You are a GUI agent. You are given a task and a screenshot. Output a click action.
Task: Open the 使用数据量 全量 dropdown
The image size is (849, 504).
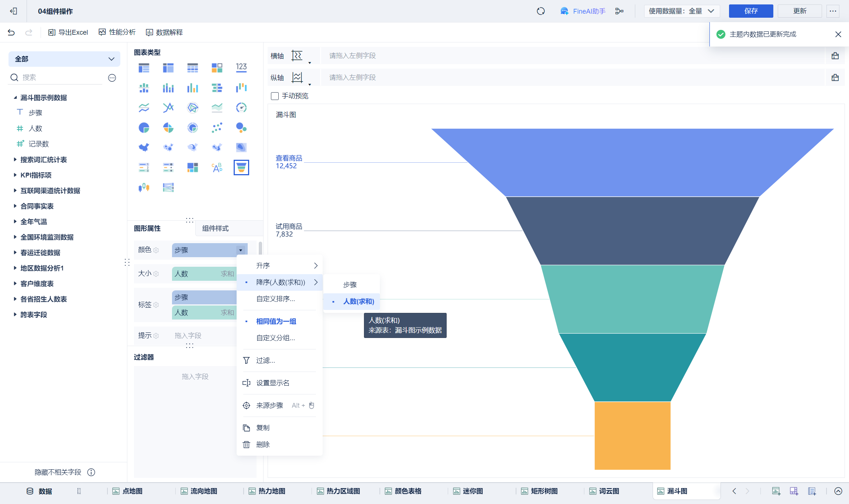coord(681,11)
